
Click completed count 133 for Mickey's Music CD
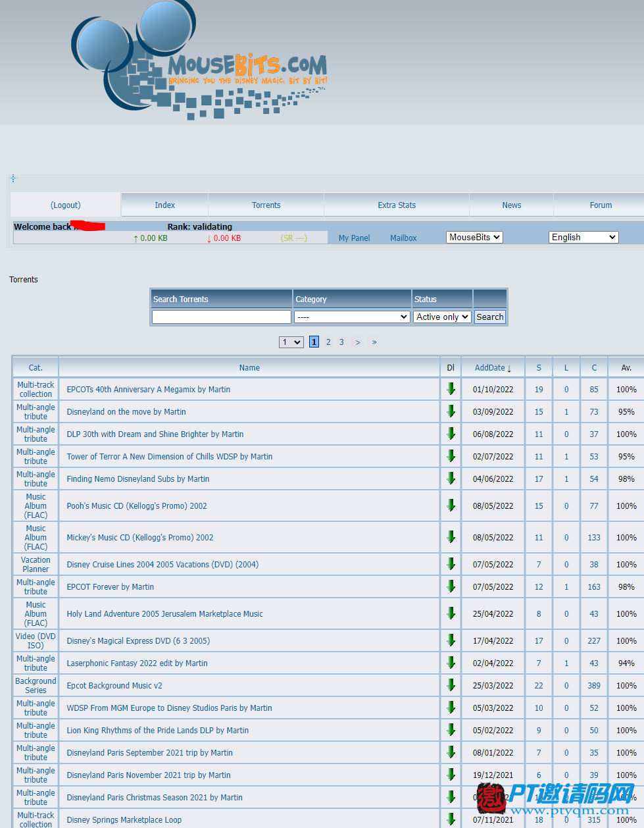coord(594,537)
